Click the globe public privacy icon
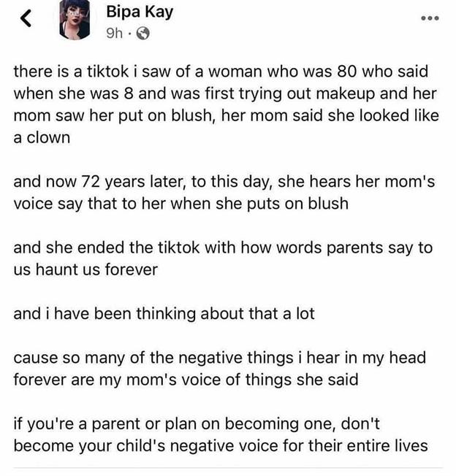The height and width of the screenshot is (476, 456). (x=142, y=34)
